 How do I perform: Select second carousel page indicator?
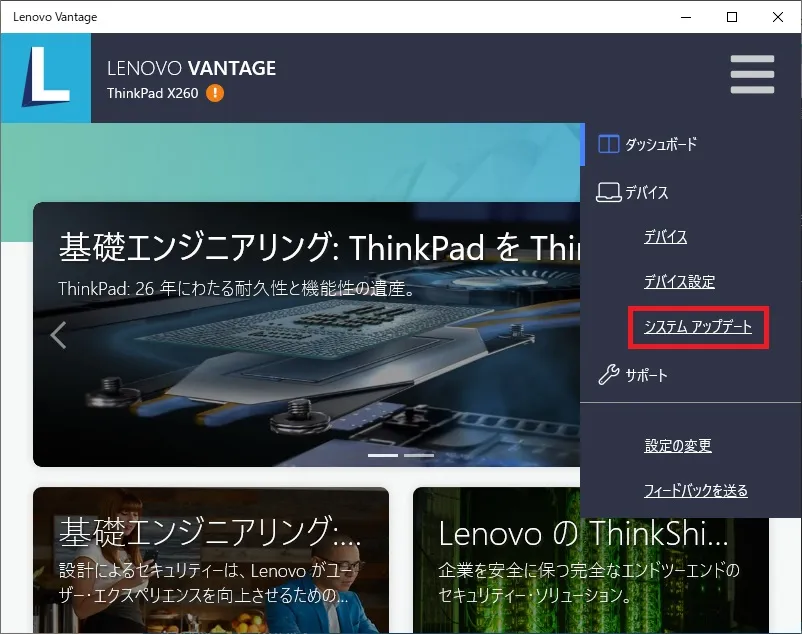419,455
